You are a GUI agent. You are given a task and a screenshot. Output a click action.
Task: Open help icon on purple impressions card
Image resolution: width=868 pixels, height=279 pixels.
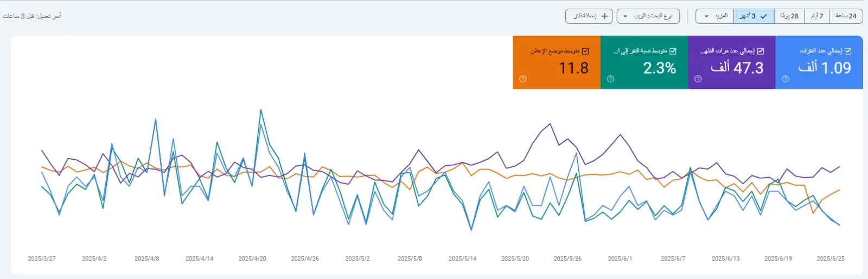pyautogui.click(x=698, y=79)
